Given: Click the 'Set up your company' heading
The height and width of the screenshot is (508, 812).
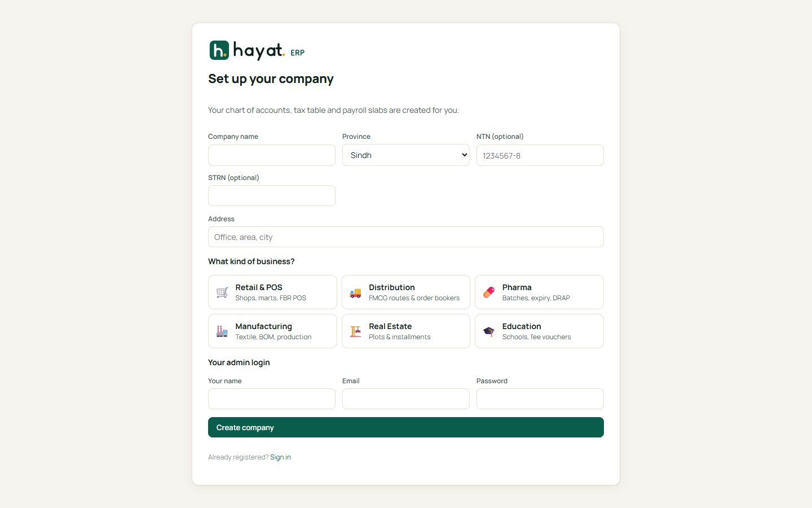Looking at the screenshot, I should pyautogui.click(x=271, y=79).
